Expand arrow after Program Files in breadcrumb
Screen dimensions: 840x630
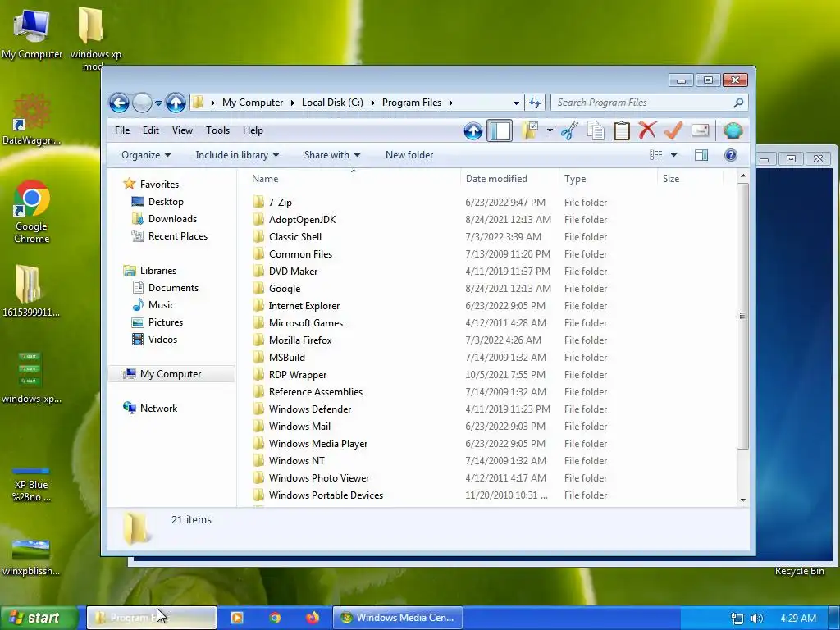[451, 103]
